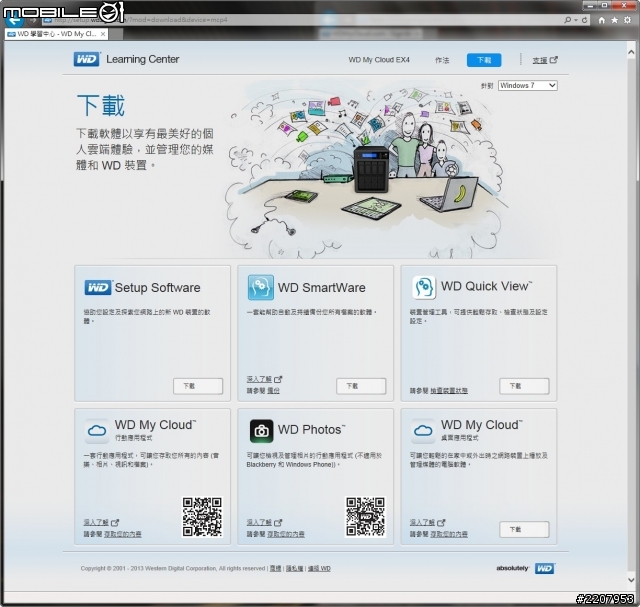This screenshot has height=607, width=640.
Task: Open WD Photos content access reference link
Action: tap(286, 534)
